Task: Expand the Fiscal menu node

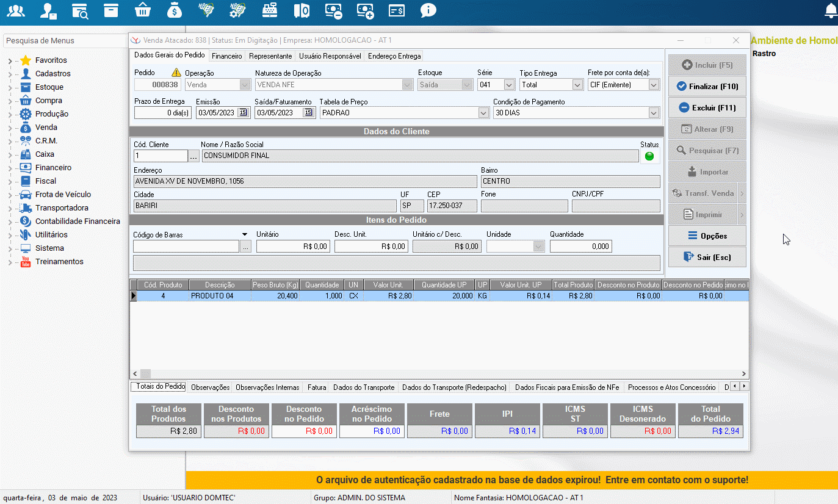Action: click(10, 182)
